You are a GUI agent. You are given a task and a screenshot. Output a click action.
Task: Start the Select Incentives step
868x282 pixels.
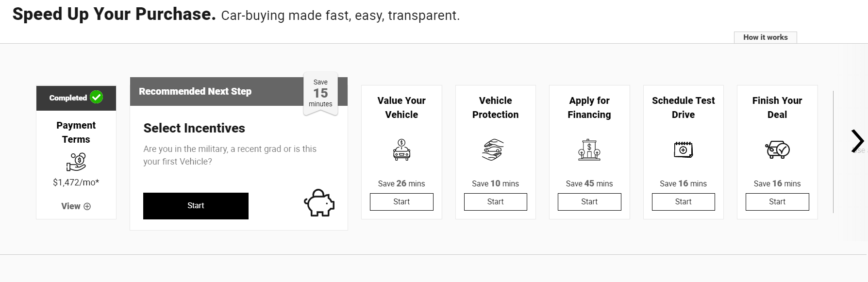coord(196,206)
